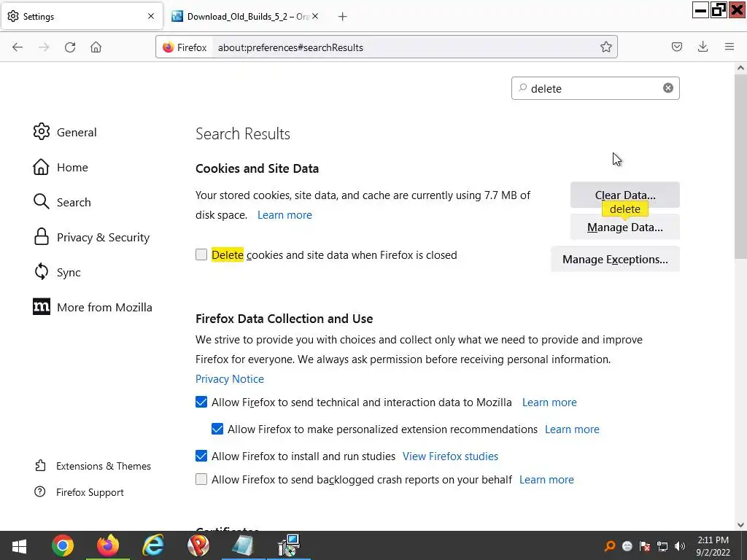Switch to the Settings tab

[x=82, y=16]
